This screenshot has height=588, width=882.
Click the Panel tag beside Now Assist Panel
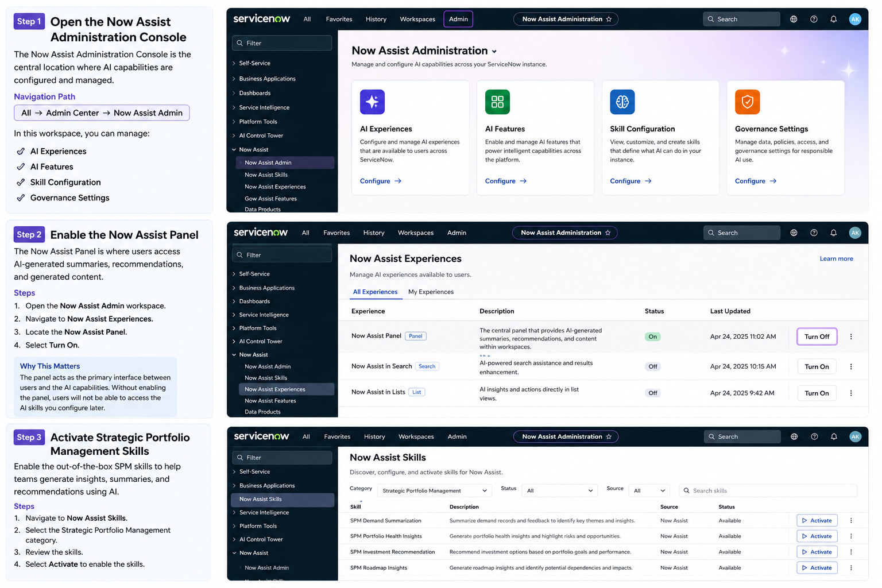click(x=416, y=336)
